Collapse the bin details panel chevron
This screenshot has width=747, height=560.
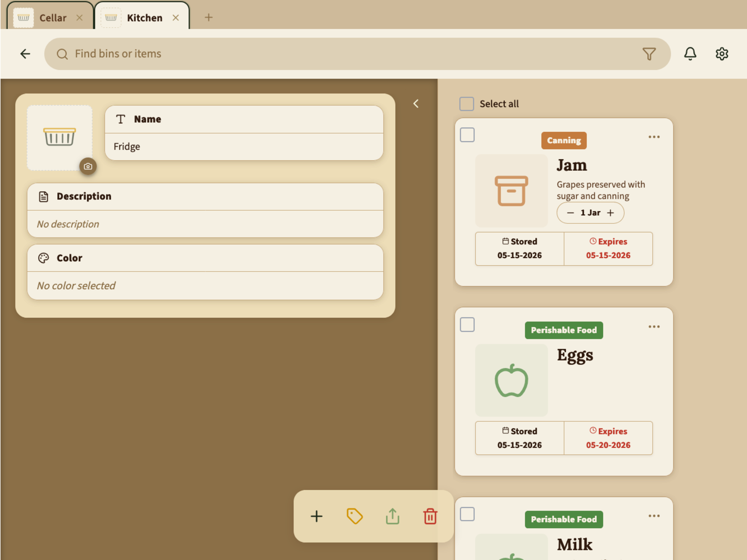[416, 104]
